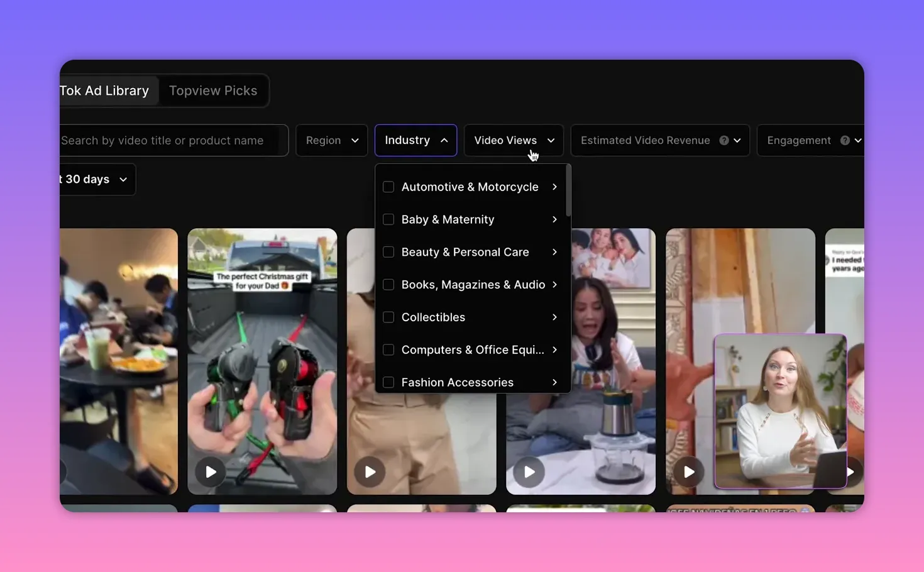Image resolution: width=924 pixels, height=572 pixels.
Task: Play the blender demonstration video ad
Action: pyautogui.click(x=528, y=471)
